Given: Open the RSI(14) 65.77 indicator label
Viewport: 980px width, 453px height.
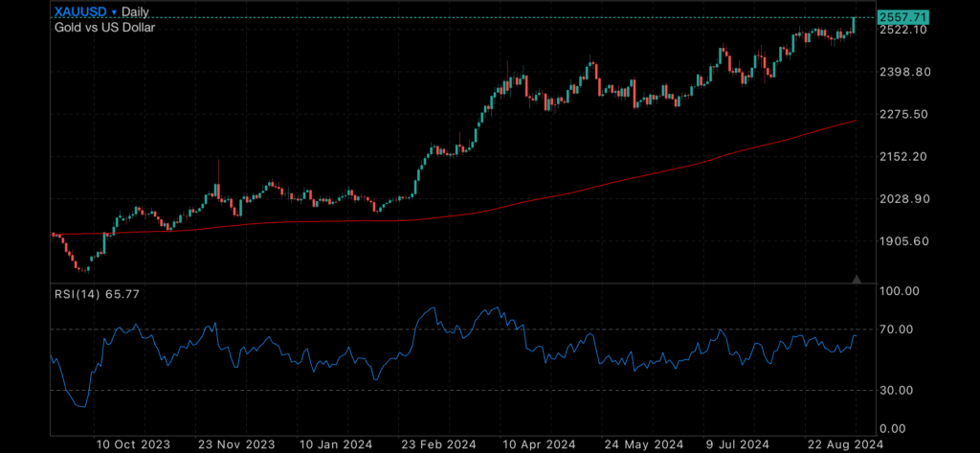Looking at the screenshot, I should tap(97, 293).
